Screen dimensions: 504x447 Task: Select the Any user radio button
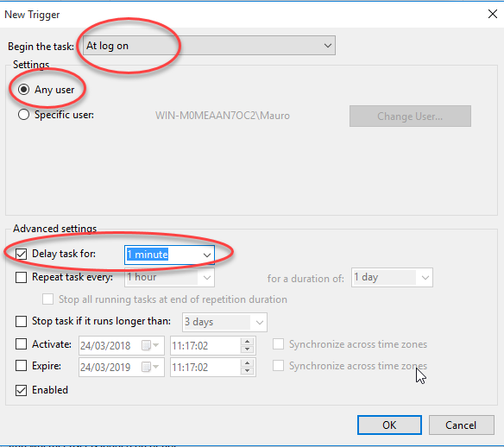[x=24, y=90]
